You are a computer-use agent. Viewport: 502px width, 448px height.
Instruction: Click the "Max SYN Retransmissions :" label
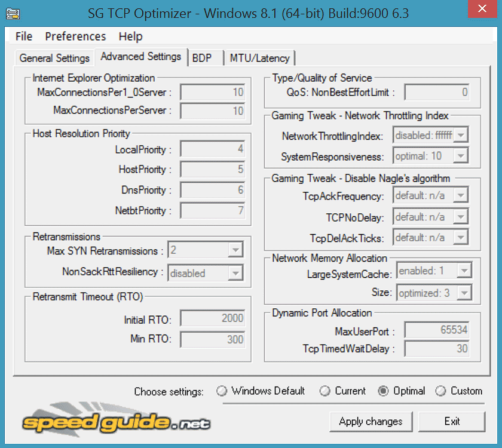105,251
